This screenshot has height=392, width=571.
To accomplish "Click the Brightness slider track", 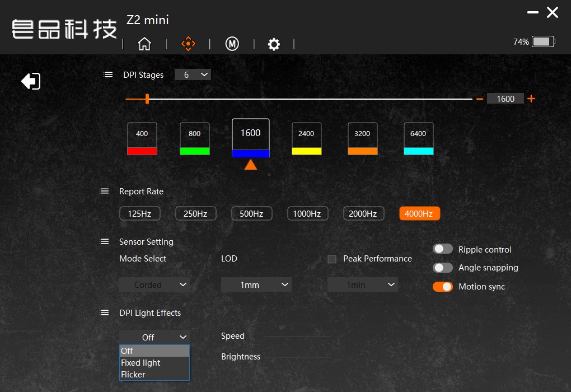I will tap(297, 357).
